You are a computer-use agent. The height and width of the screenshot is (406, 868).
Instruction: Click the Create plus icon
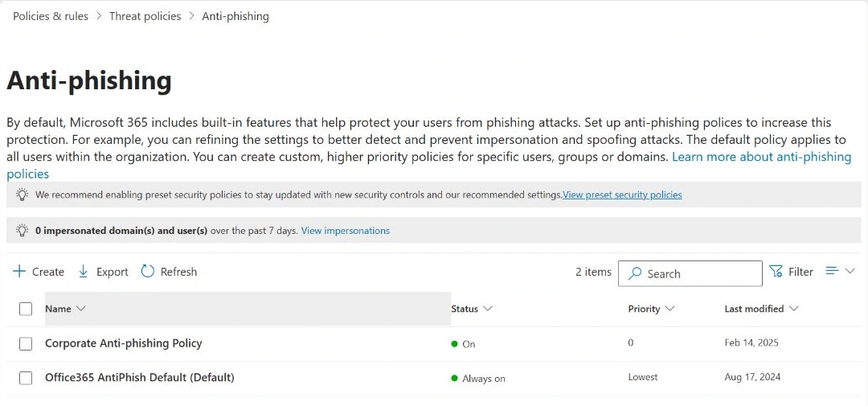click(19, 272)
